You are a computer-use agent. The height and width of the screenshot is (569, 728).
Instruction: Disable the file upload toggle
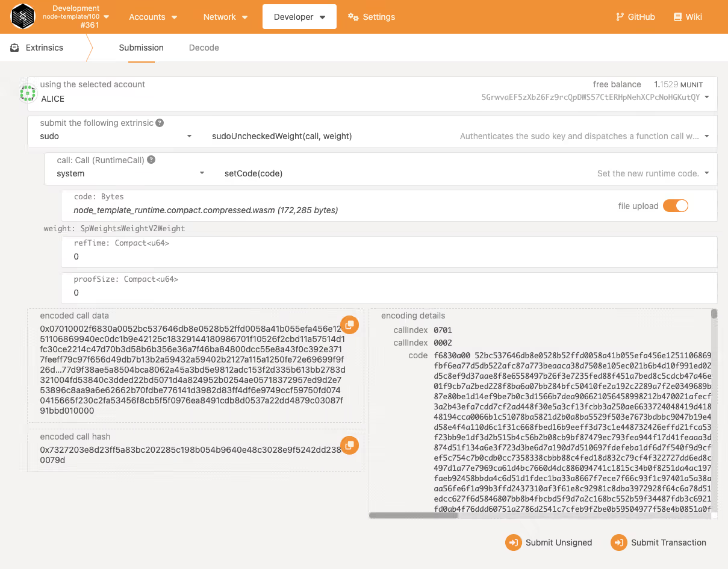tap(675, 206)
